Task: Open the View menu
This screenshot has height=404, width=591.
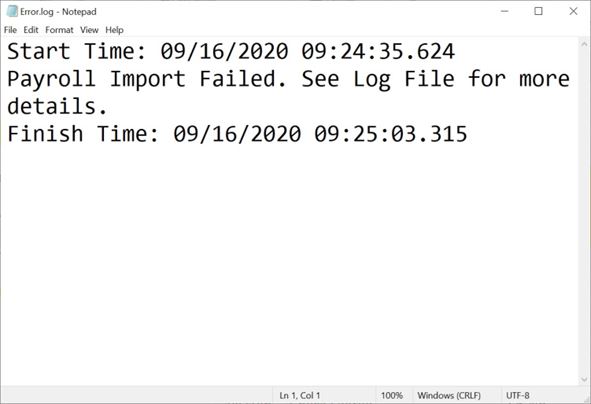Action: pos(89,30)
